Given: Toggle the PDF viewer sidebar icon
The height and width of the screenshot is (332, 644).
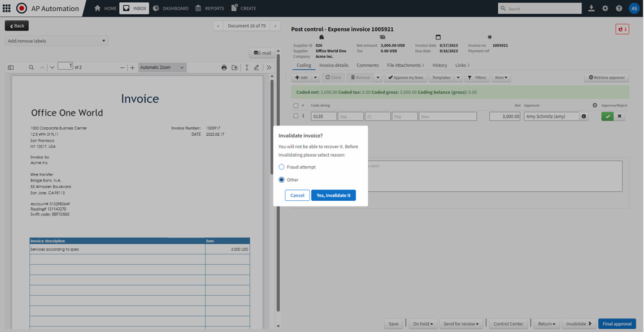Looking at the screenshot, I should click(x=11, y=68).
